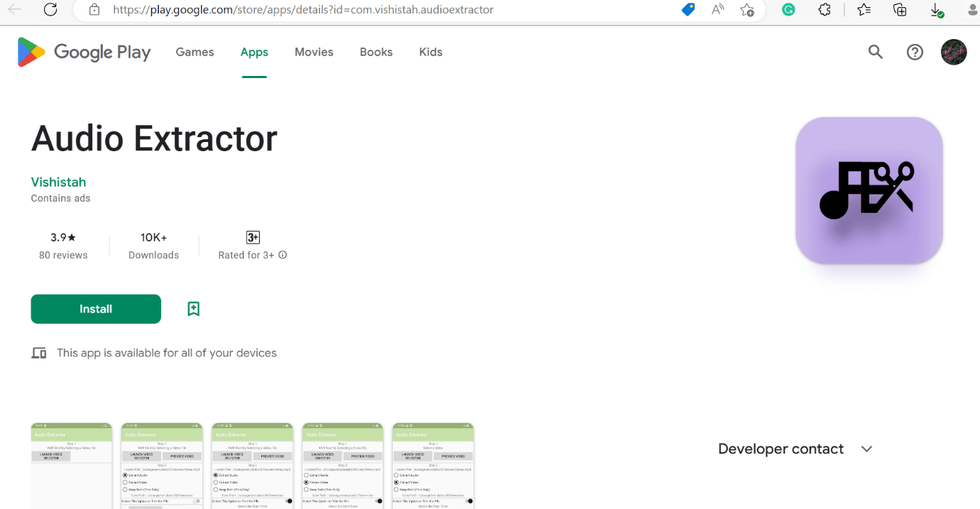
Task: Click the '3.9★' rating
Action: (63, 237)
